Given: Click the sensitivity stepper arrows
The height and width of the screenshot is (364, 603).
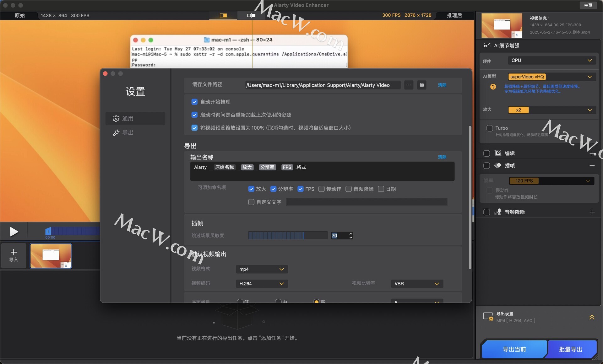Looking at the screenshot, I should [x=351, y=235].
